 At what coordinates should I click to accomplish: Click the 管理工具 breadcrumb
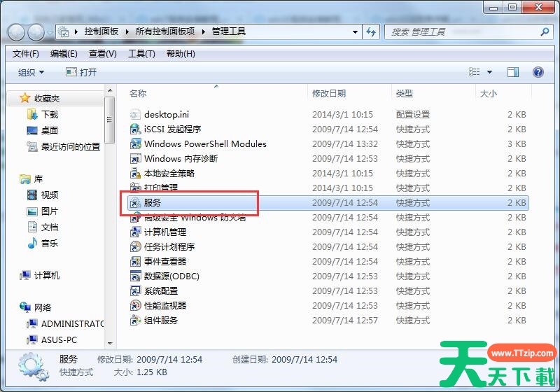229,31
